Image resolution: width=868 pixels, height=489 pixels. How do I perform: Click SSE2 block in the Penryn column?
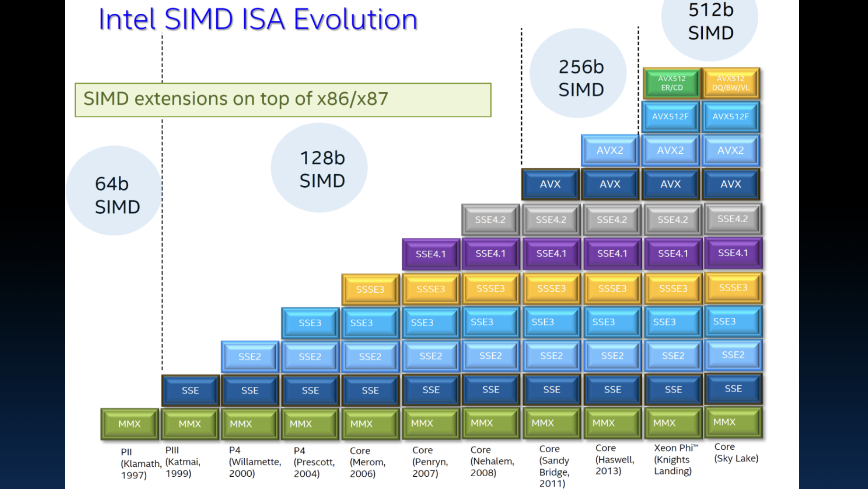pyautogui.click(x=431, y=356)
